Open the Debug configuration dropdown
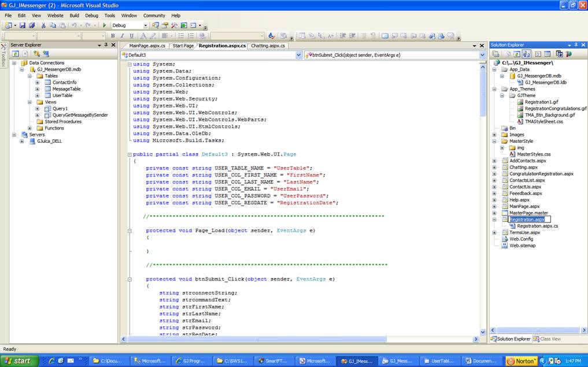The width and height of the screenshot is (588, 367). click(145, 25)
